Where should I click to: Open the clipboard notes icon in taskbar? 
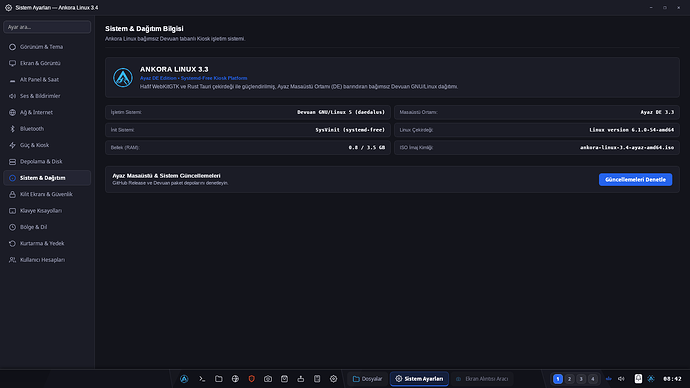coord(317,379)
